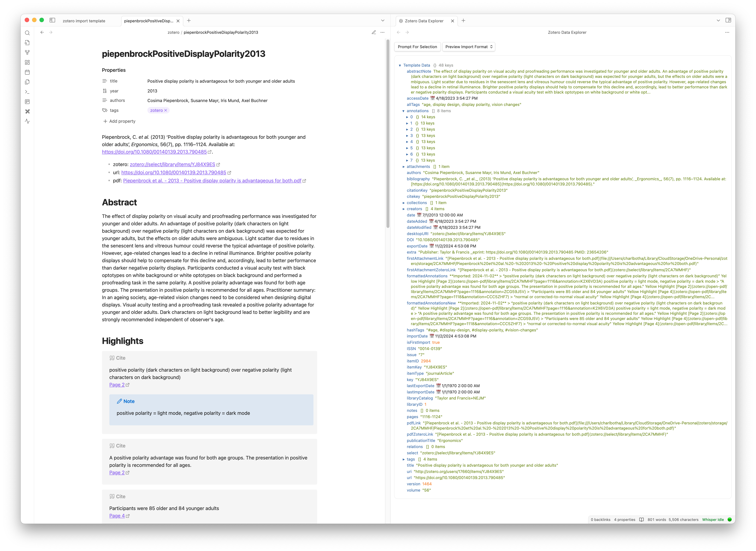Click Whisper Idle status text
Viewport: 756px width, 551px height.
pos(713,520)
